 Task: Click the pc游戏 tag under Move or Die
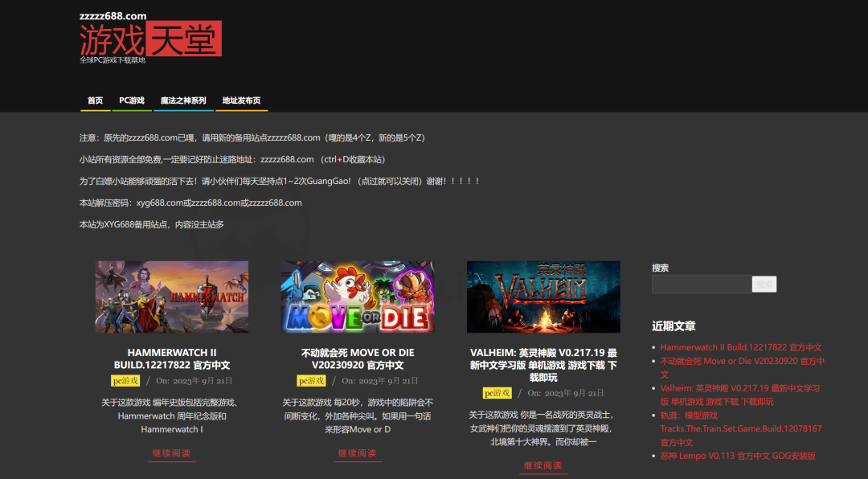pos(311,381)
